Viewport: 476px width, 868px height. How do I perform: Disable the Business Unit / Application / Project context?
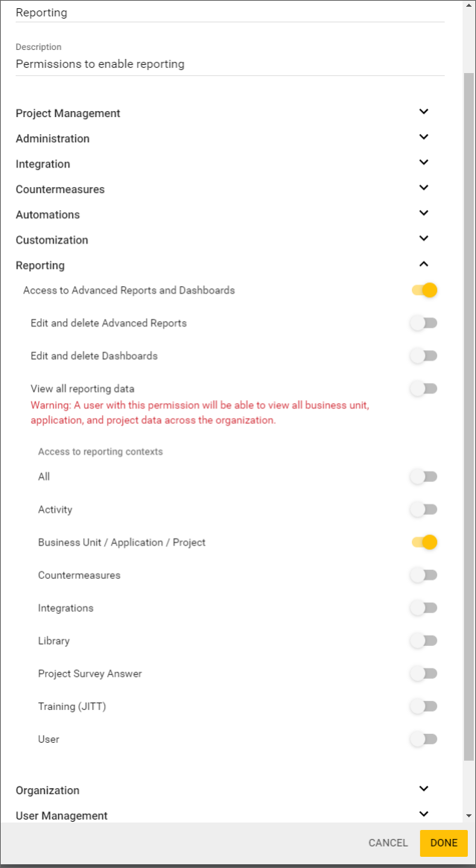pyautogui.click(x=423, y=542)
